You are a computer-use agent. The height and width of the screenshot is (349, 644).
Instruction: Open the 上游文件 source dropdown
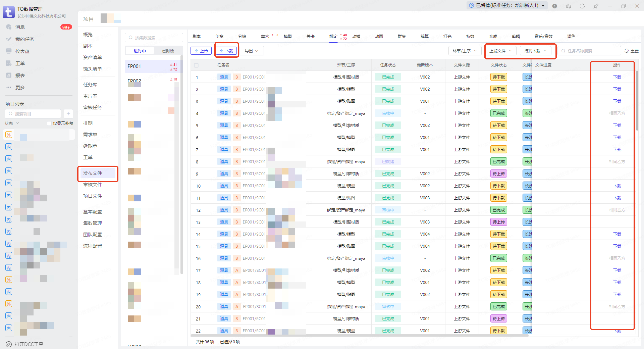tap(500, 51)
